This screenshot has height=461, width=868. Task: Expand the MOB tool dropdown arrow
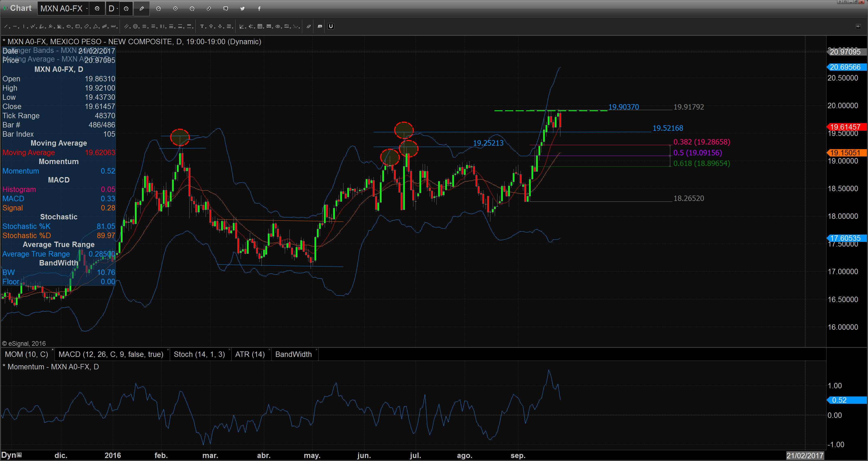273,28
